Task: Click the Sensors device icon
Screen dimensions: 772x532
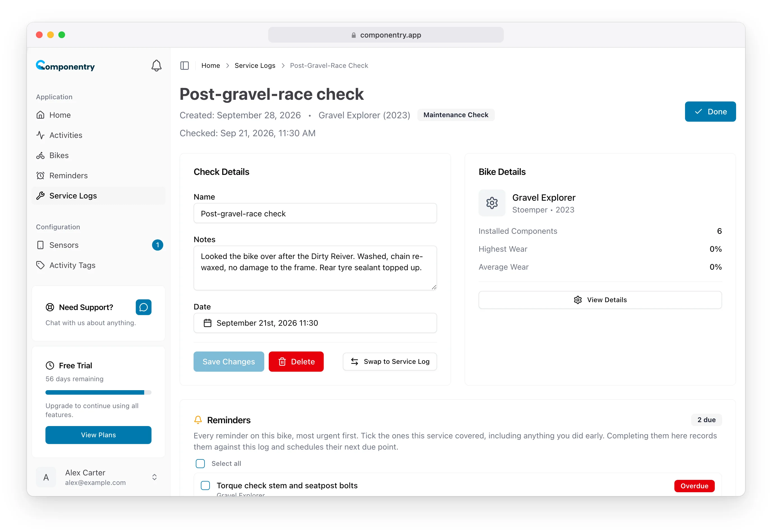Action: pyautogui.click(x=40, y=245)
